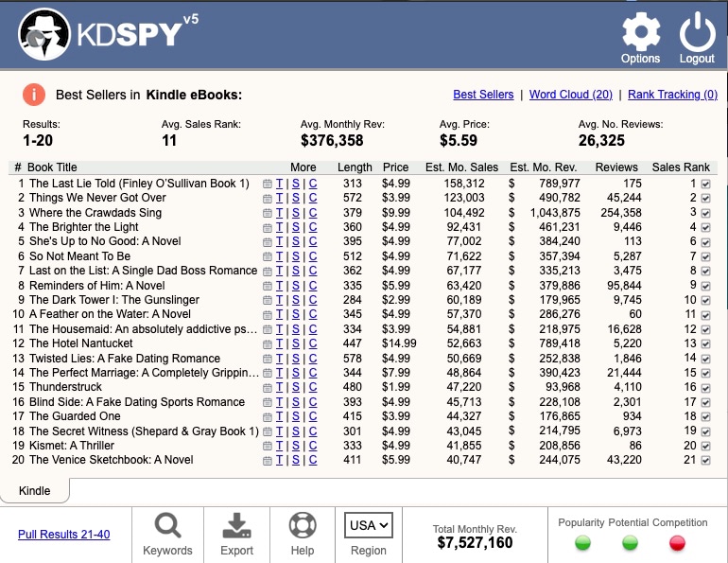
Task: Click T link for The Venice Sketchbook
Action: [x=279, y=461]
